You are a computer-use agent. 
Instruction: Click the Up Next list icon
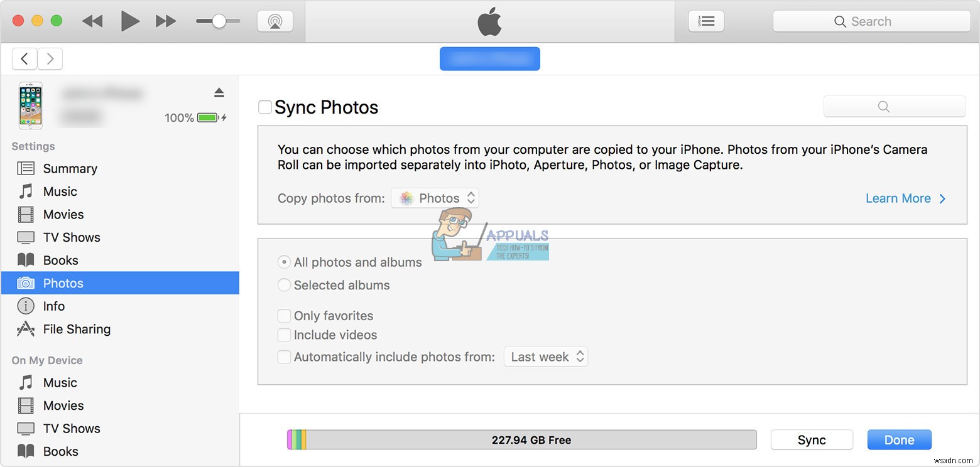pos(706,20)
